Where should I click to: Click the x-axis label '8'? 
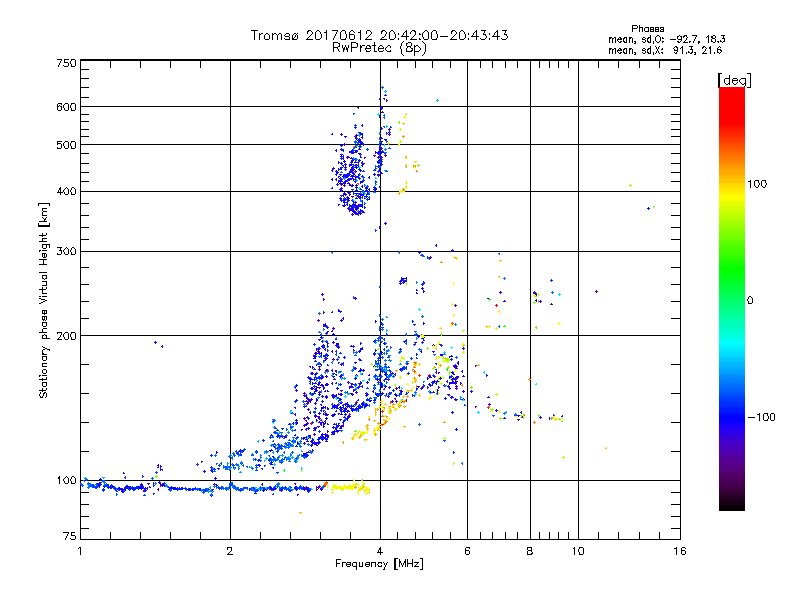530,551
